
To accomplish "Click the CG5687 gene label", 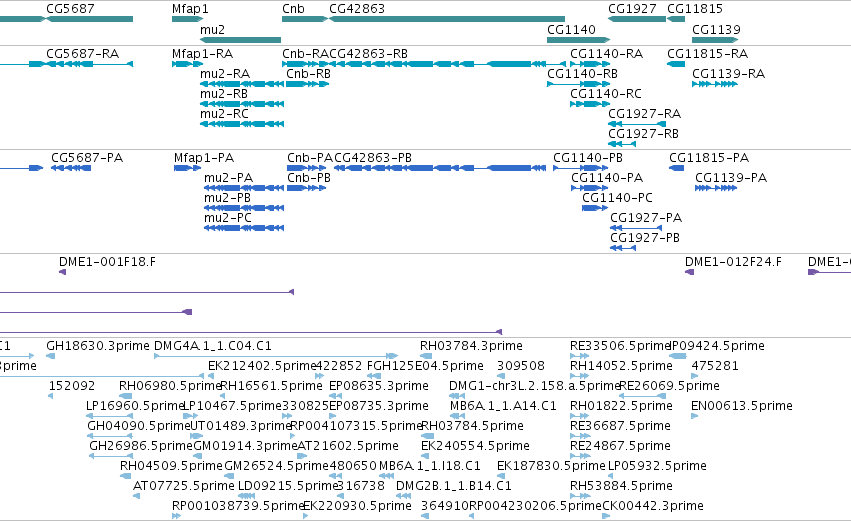I will (x=70, y=9).
